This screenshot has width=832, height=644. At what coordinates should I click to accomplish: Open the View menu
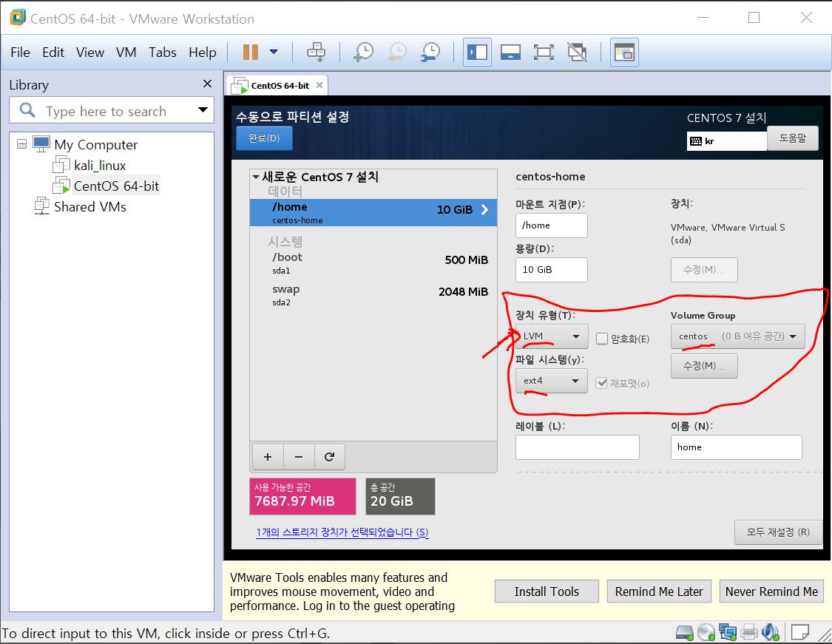pyautogui.click(x=89, y=52)
